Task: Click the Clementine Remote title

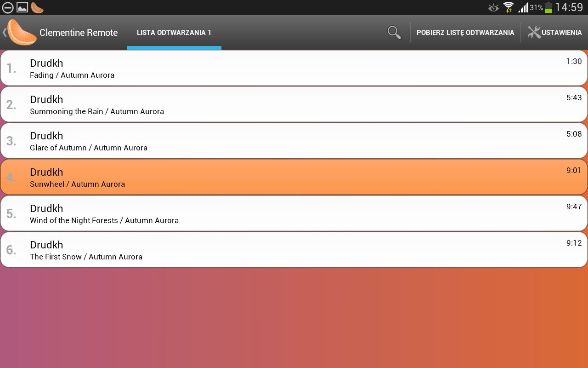Action: 79,33
